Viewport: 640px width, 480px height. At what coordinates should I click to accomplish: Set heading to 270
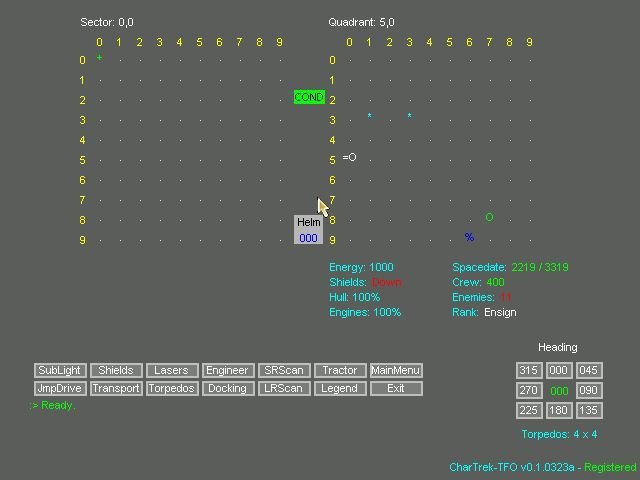pos(529,390)
